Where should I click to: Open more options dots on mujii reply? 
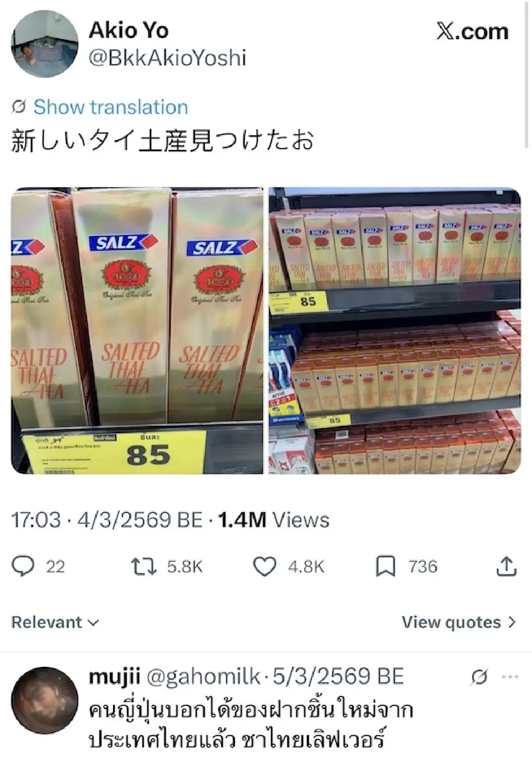tap(510, 677)
